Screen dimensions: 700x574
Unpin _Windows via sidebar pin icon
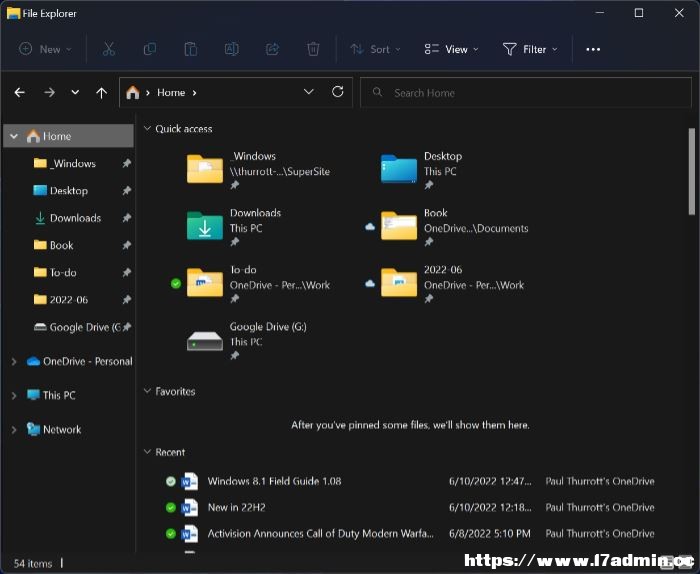click(x=127, y=163)
